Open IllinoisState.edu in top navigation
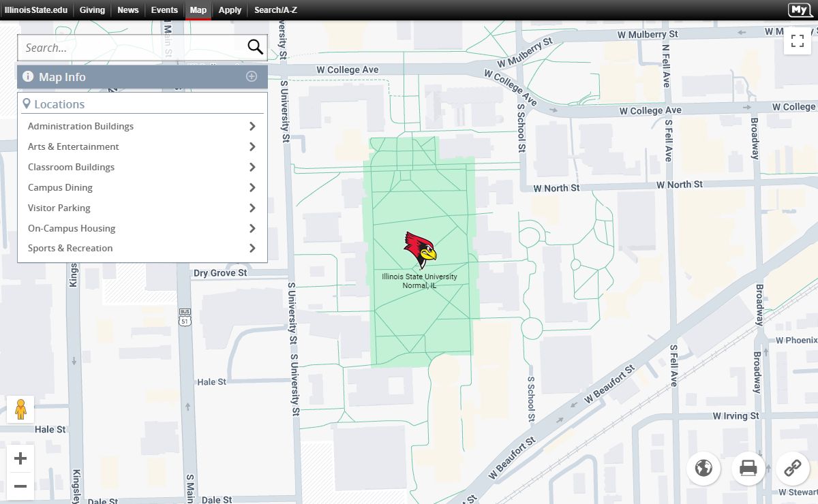This screenshot has height=504, width=818. click(36, 10)
